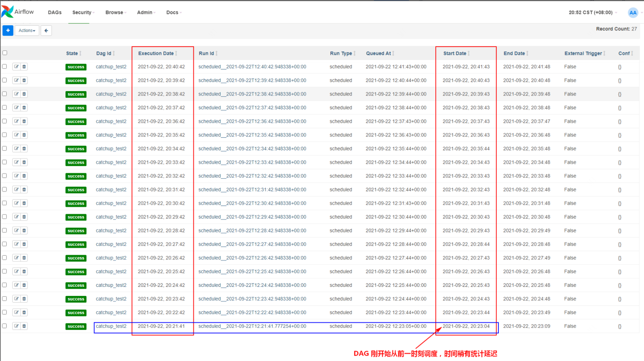The width and height of the screenshot is (644, 361).
Task: Click the Airflow logo
Action: (x=18, y=12)
